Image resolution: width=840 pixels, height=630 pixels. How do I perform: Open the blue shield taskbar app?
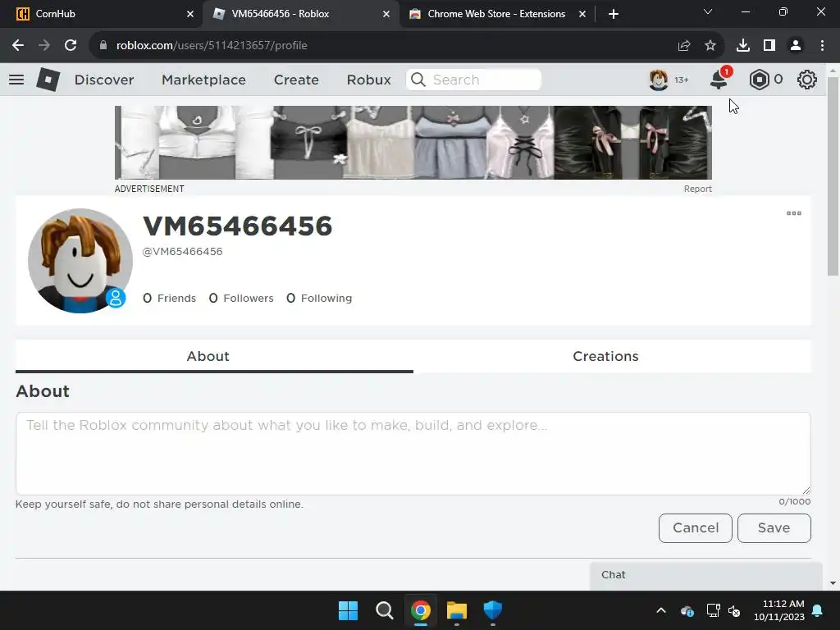(493, 610)
